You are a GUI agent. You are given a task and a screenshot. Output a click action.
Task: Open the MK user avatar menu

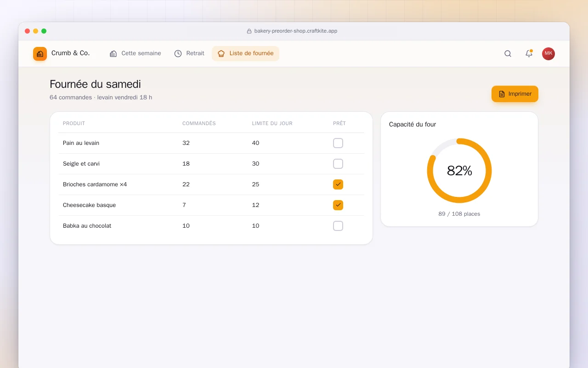[x=548, y=54]
